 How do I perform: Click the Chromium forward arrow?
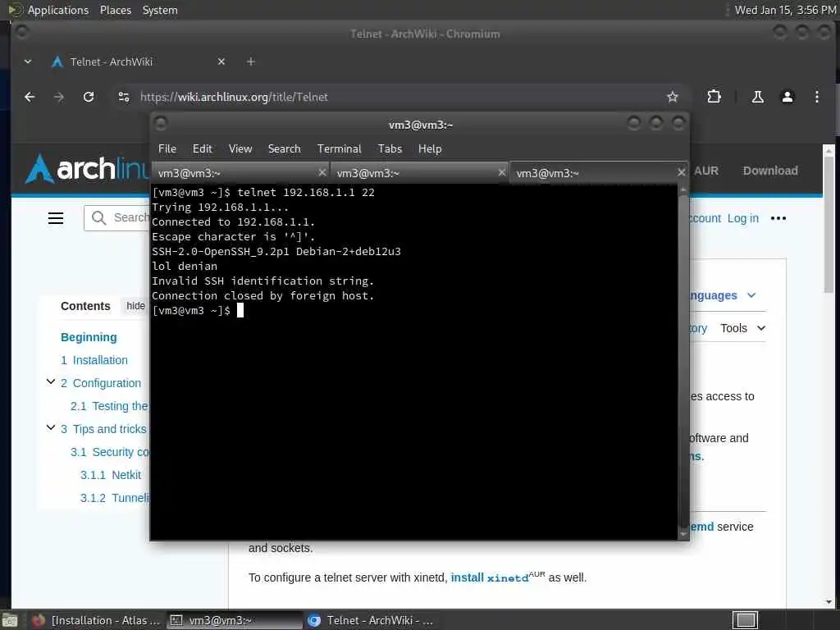[x=59, y=97]
